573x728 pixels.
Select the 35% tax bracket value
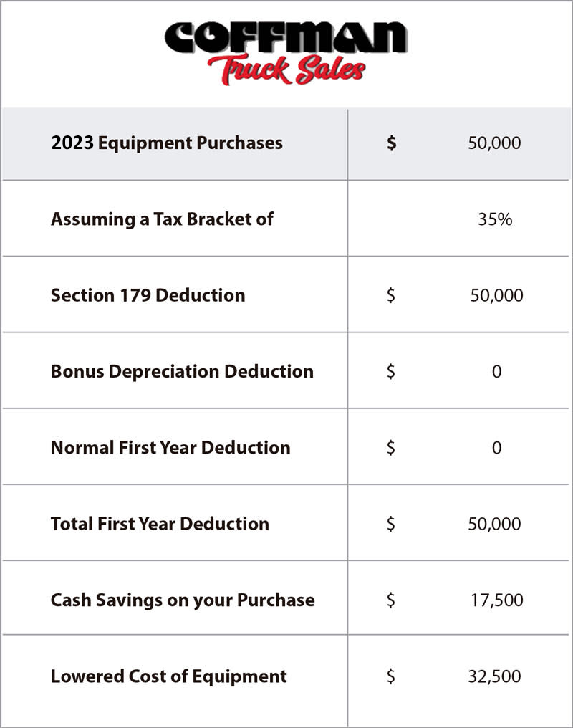[495, 219]
